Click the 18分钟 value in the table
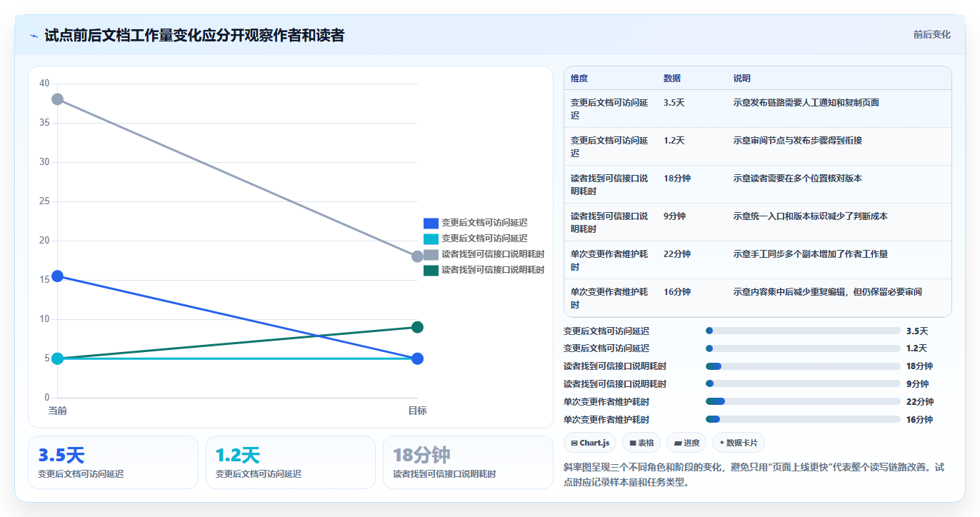This screenshot has width=980, height=517. (677, 179)
